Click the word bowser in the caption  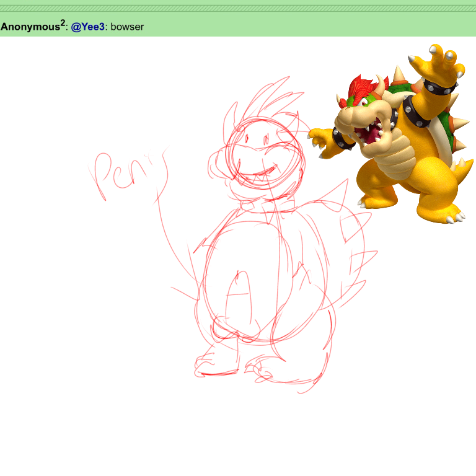point(127,27)
